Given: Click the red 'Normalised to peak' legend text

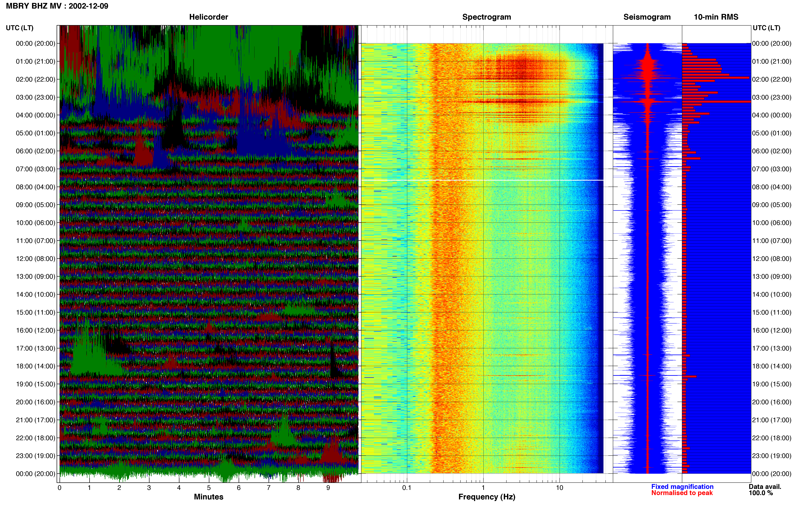Looking at the screenshot, I should click(x=682, y=493).
